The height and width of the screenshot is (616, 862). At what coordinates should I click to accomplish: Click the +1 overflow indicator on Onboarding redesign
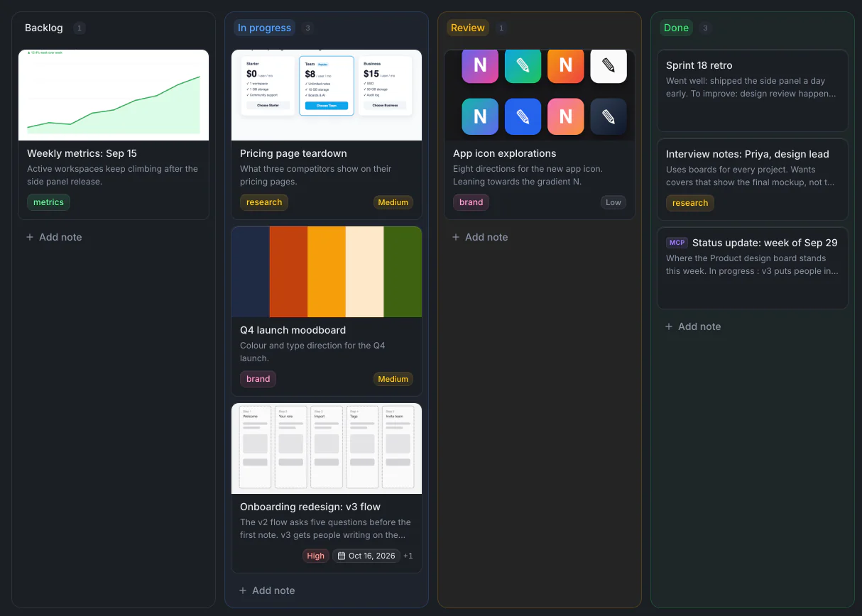[408, 556]
